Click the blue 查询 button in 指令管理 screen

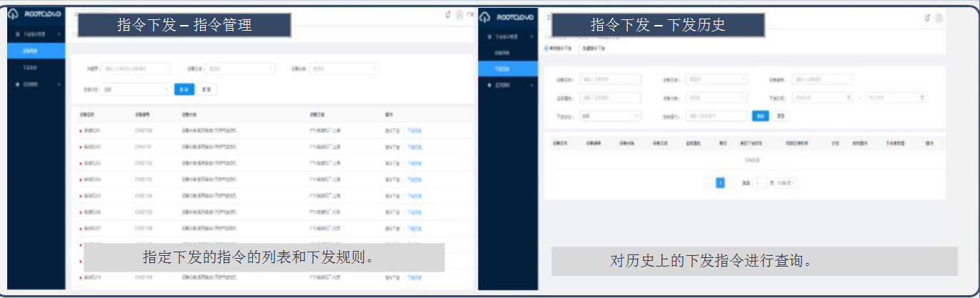[184, 90]
